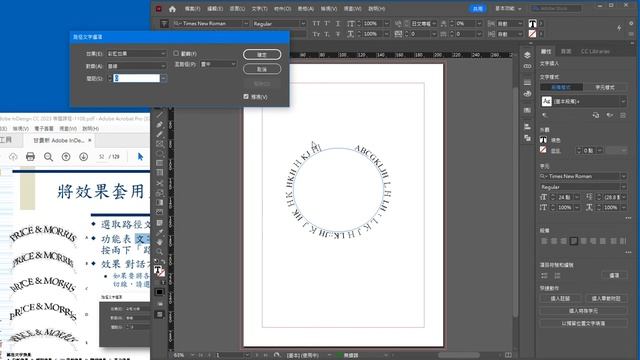Confirm dialog with 確定 button
This screenshot has height=360, width=640.
point(262,55)
